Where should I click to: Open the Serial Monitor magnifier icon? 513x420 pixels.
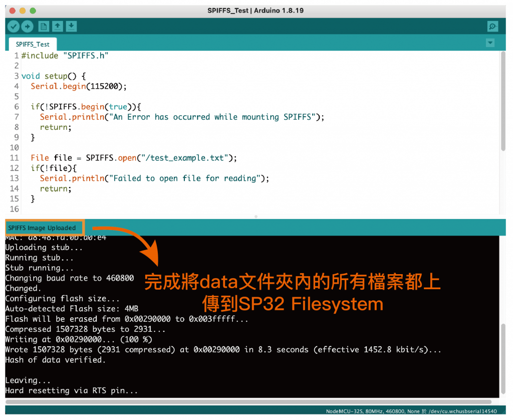(x=492, y=26)
